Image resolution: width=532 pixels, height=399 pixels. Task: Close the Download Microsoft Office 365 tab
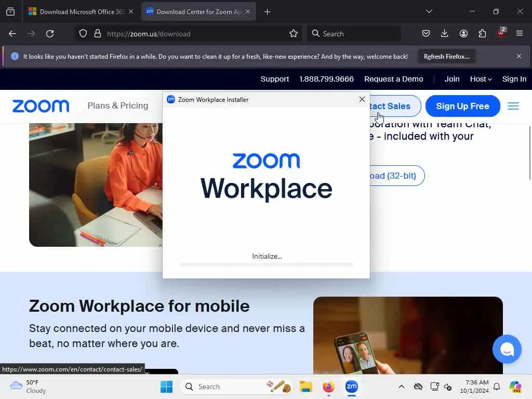[131, 11]
